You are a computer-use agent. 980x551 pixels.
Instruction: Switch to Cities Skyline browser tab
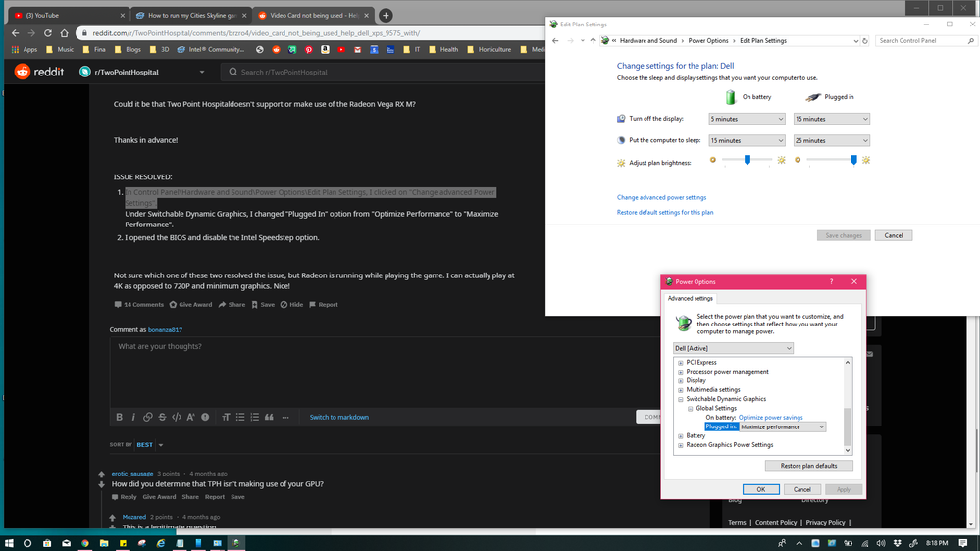pos(190,15)
